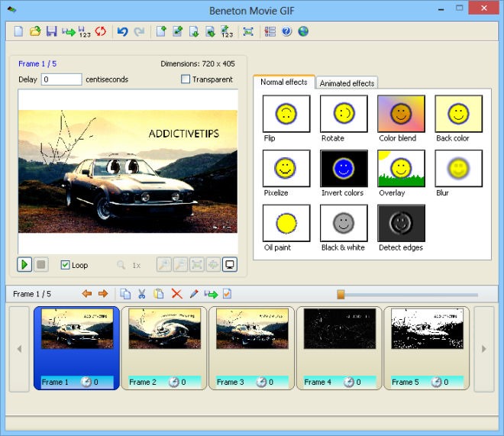Select Frame 1 thumbnail

[x=77, y=348]
